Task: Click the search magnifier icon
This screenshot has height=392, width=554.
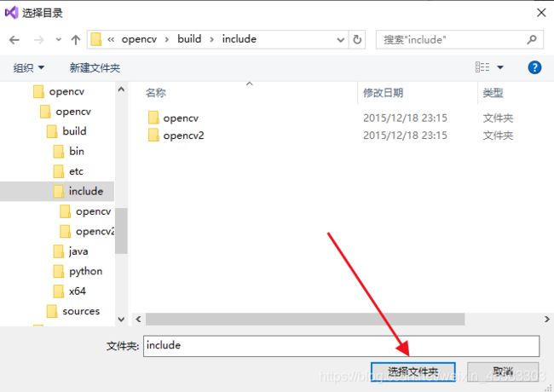Action: coord(532,39)
